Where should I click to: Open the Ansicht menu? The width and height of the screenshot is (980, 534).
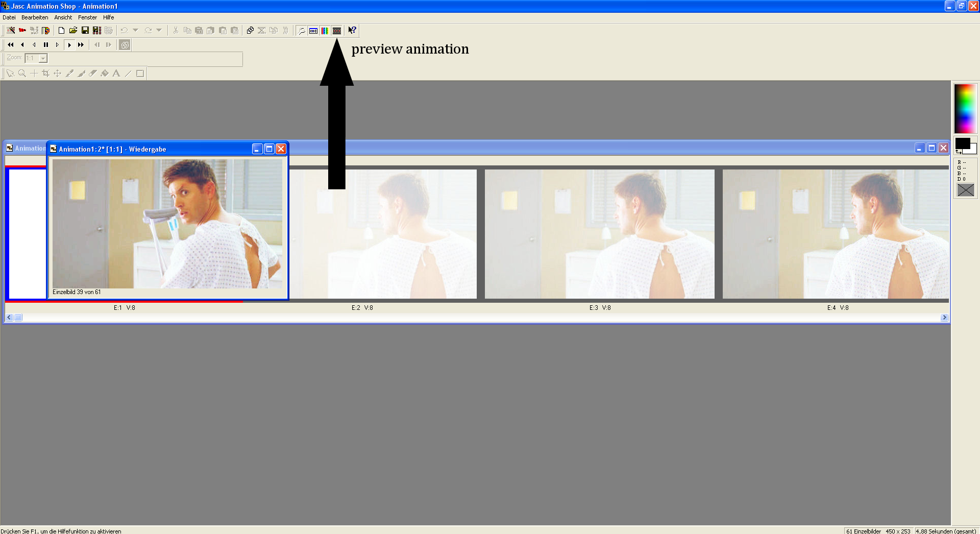(x=63, y=17)
